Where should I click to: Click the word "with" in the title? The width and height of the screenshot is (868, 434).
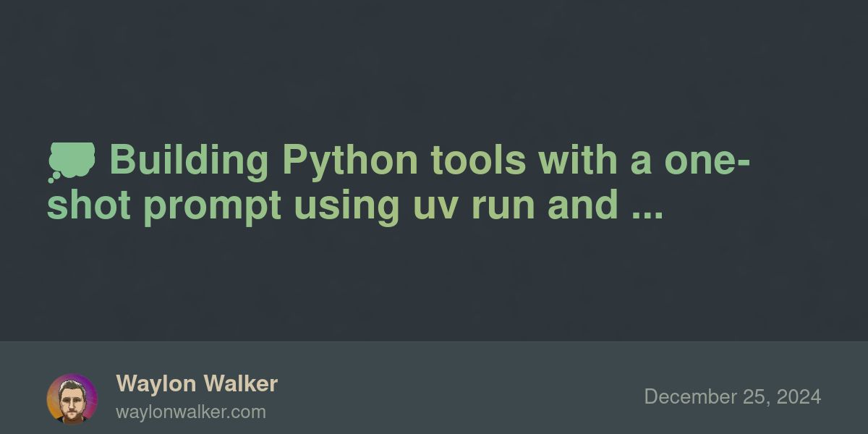577,161
